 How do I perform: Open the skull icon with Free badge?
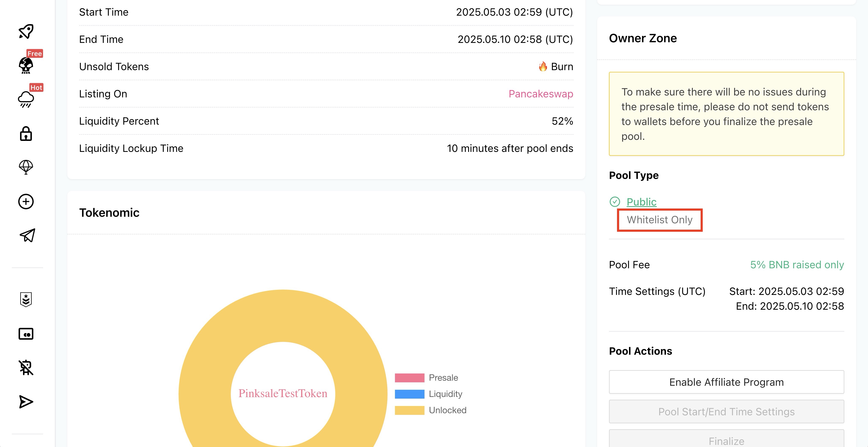26,65
